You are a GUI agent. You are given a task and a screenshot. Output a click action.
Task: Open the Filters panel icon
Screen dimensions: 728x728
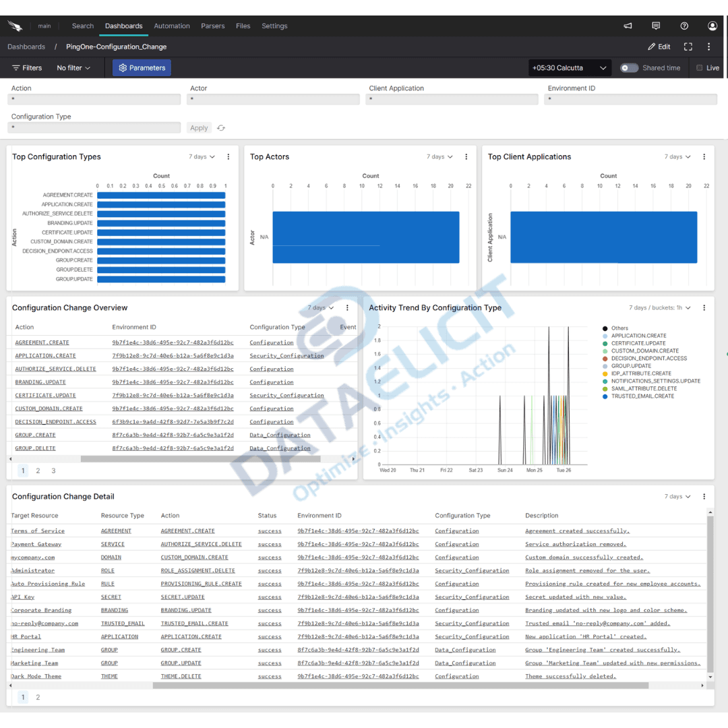point(17,67)
